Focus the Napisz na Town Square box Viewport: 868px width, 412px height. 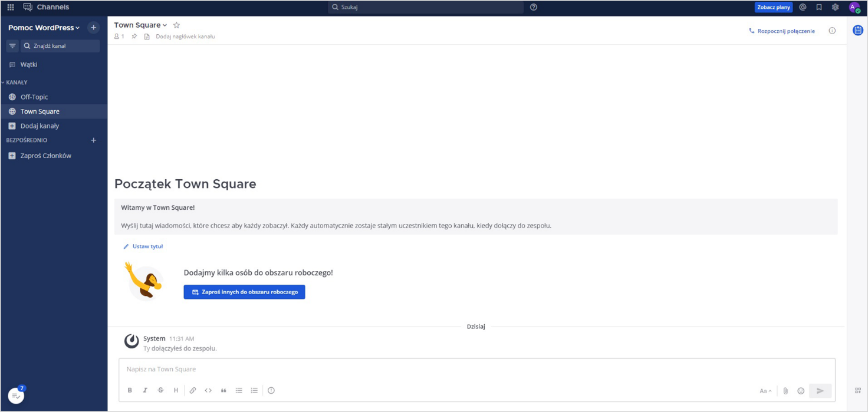pyautogui.click(x=476, y=369)
